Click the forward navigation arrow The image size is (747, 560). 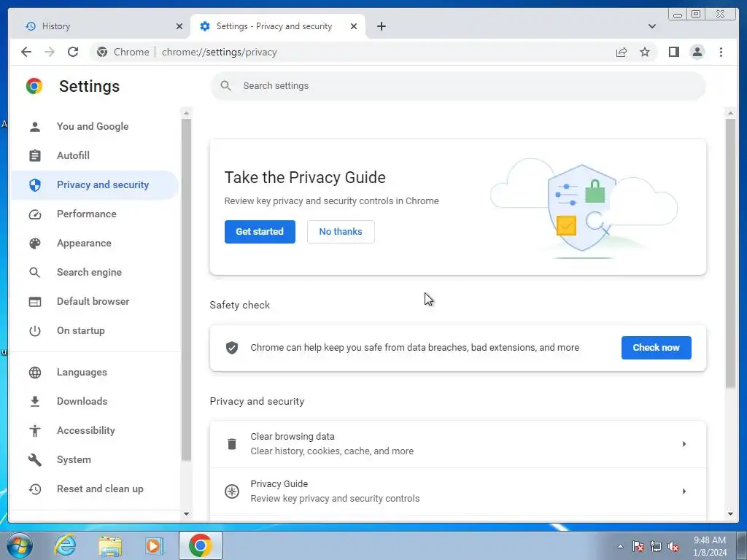[x=50, y=52]
